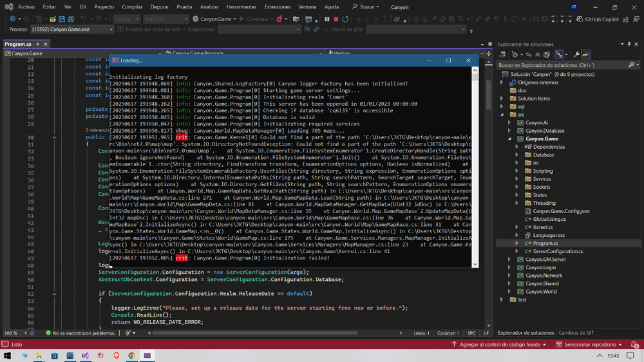
Task: Open the Proceso dropdown showing Canyon.Game.exe
Action: pyautogui.click(x=71, y=30)
